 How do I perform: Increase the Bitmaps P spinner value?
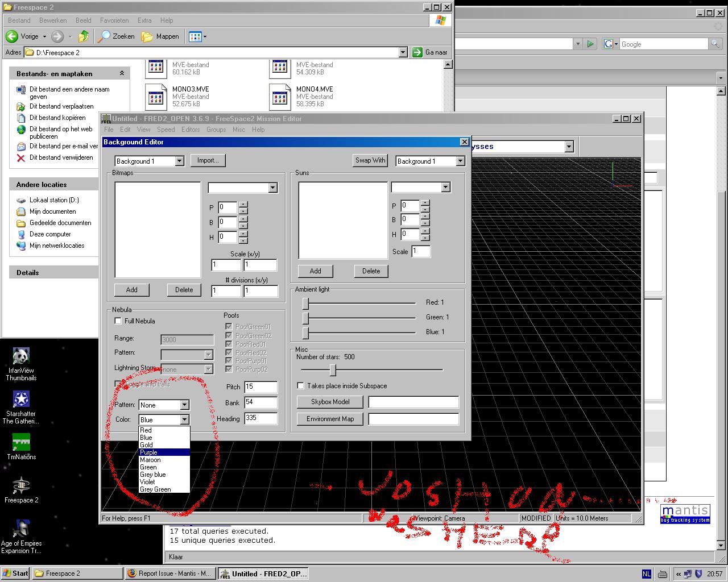coord(243,204)
